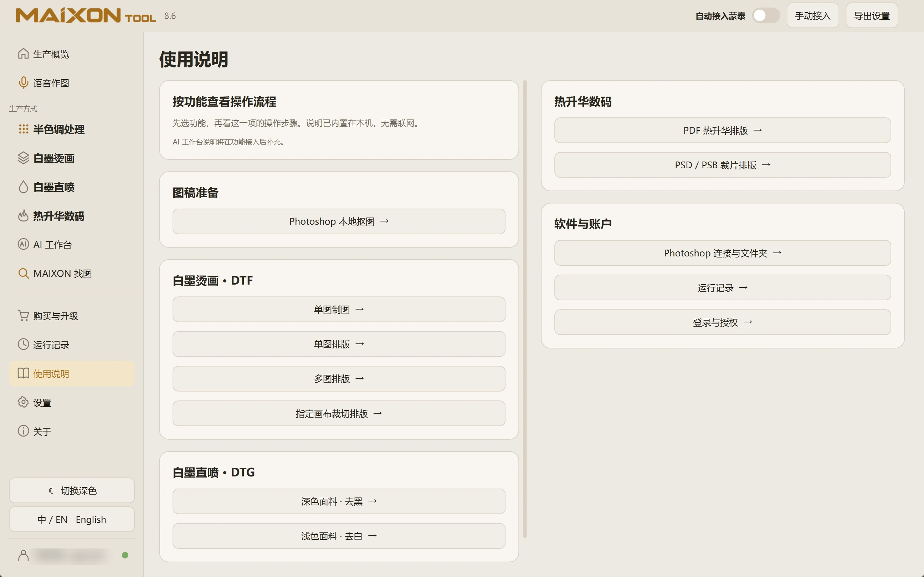Open the 登录与授权 guide
The height and width of the screenshot is (577, 924).
(723, 322)
